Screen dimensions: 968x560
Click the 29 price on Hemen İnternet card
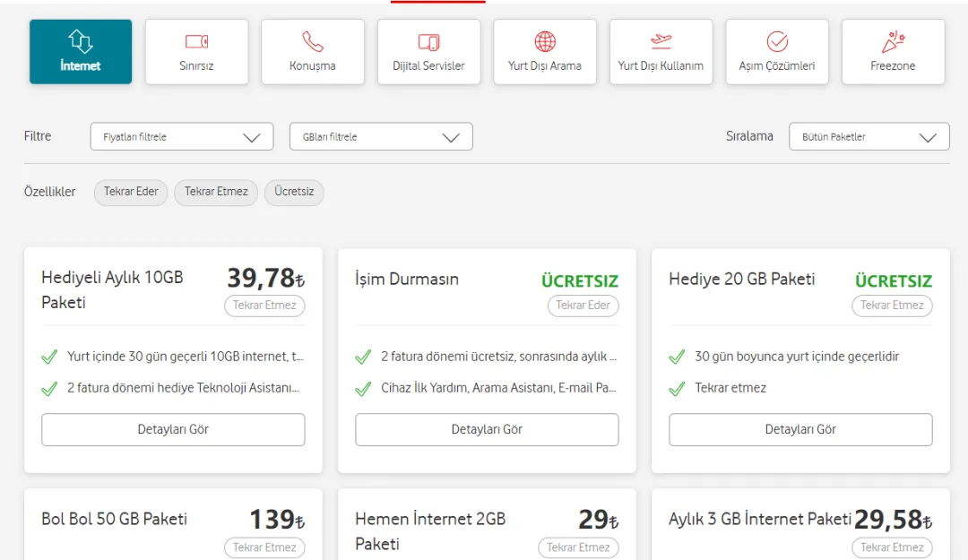coord(598,520)
